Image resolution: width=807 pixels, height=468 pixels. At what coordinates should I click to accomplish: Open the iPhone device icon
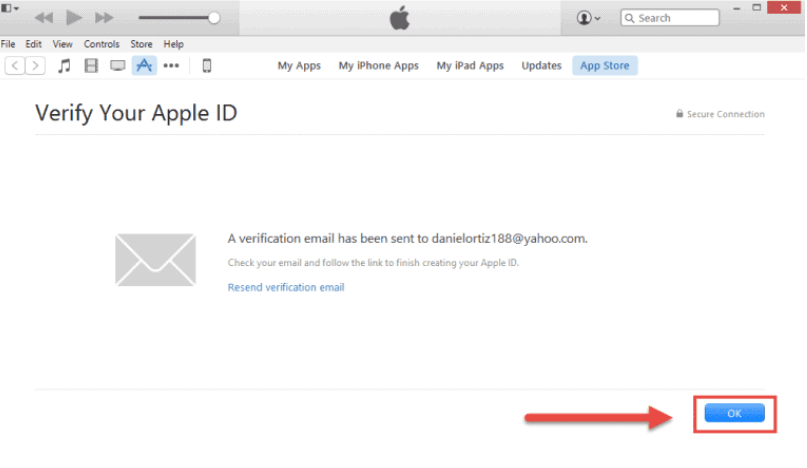click(207, 66)
